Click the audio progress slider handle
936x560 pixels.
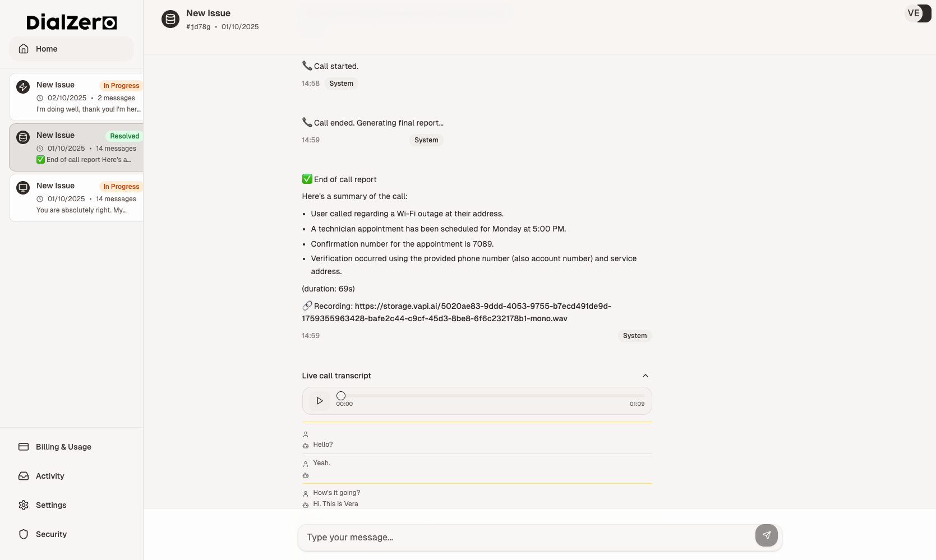341,396
